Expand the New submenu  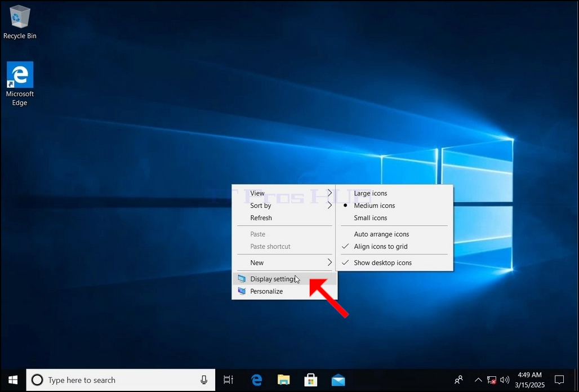(284, 263)
